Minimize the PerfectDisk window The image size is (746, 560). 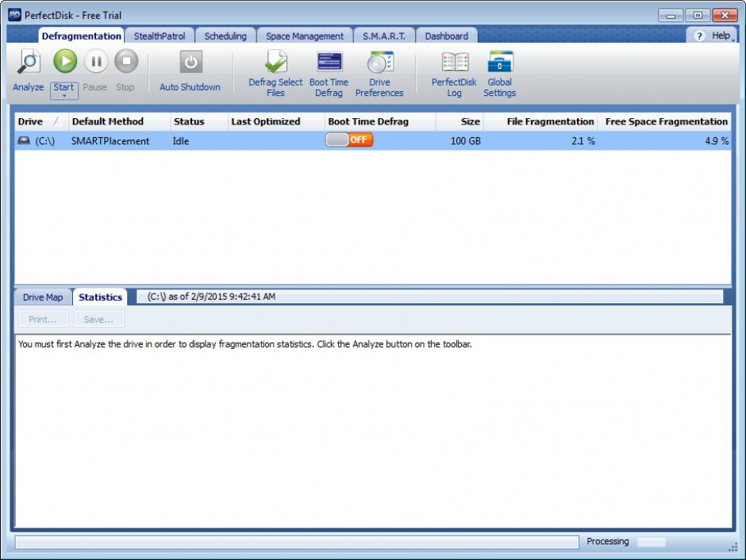pos(671,15)
